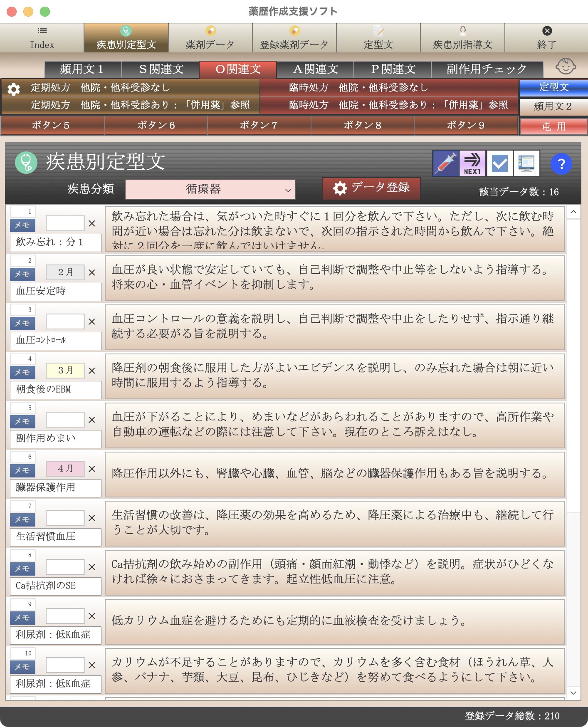Click the ２月 field in row 2
Viewport: 588px width, 727px height.
coord(65,272)
